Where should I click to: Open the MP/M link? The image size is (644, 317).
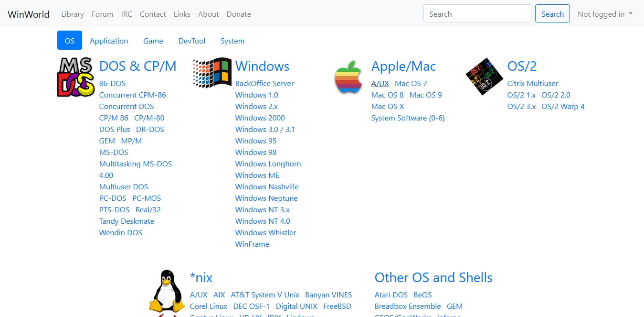tap(131, 141)
